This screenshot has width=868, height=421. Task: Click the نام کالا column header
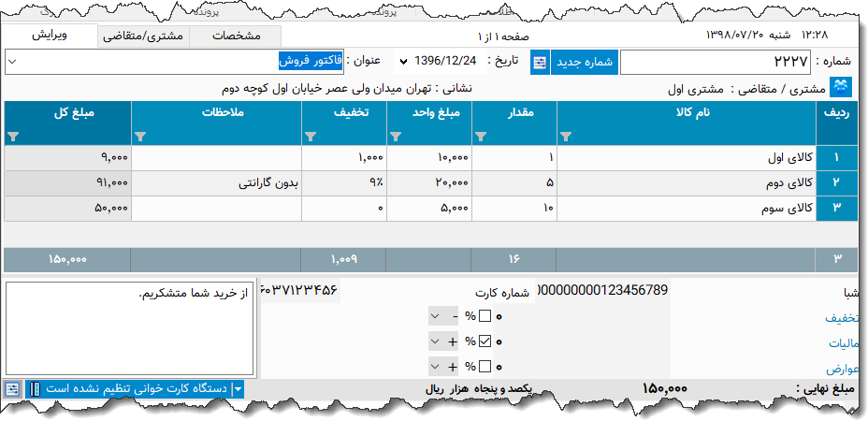pyautogui.click(x=687, y=123)
